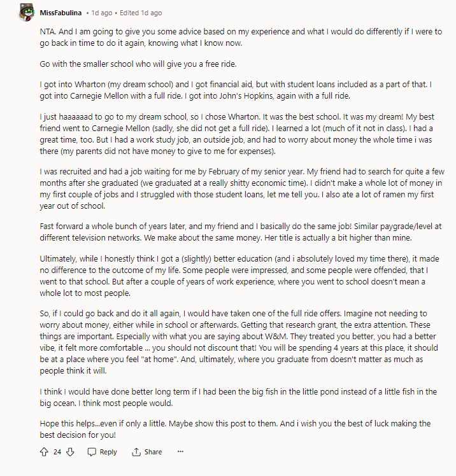Click the Share arrow icon
The width and height of the screenshot is (456, 476).
[x=136, y=452]
